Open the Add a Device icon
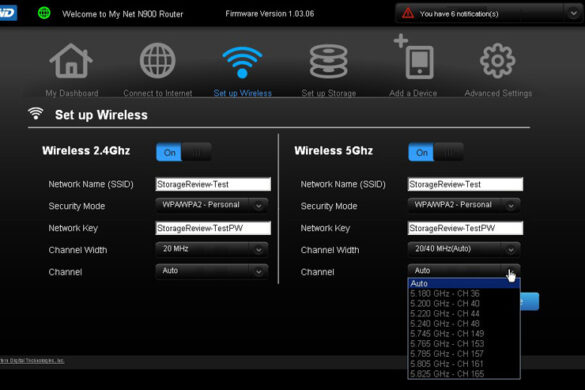 click(x=414, y=57)
